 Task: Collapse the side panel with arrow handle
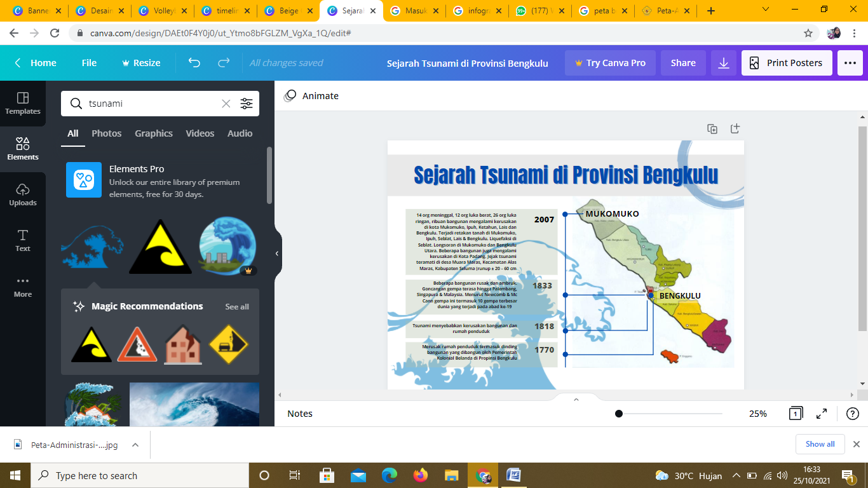pos(277,254)
